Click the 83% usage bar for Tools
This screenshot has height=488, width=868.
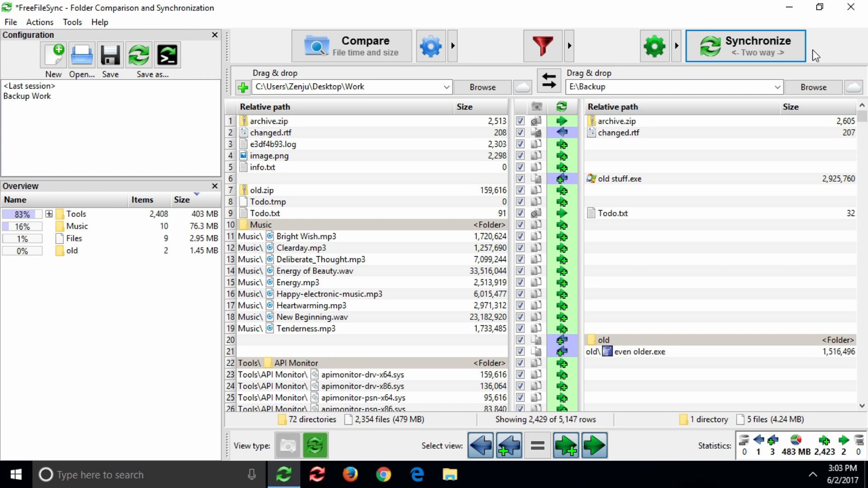(22, 214)
